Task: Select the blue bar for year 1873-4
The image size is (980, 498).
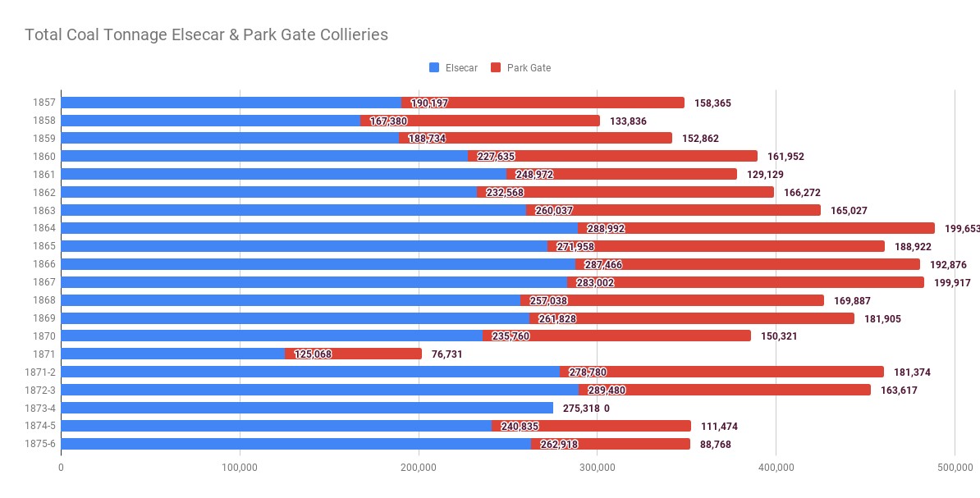Action: (x=307, y=408)
